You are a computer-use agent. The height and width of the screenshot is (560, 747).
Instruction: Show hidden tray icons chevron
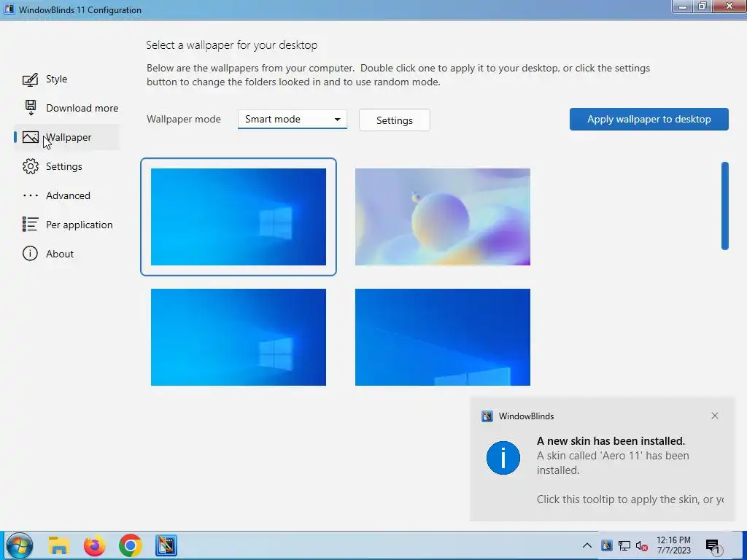coord(587,545)
